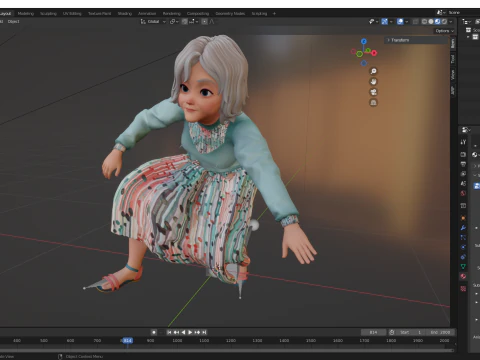Toggle viewport overlays
This screenshot has height=360, width=480.
pos(400,22)
